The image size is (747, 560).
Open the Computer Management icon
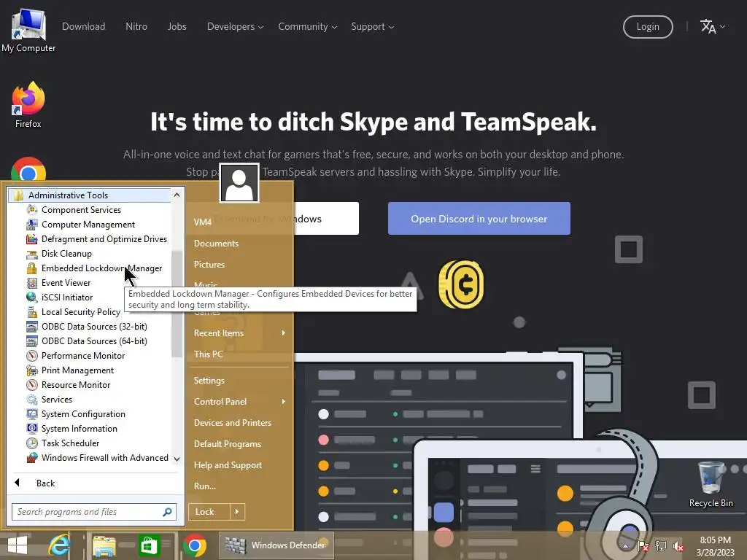pyautogui.click(x=32, y=225)
